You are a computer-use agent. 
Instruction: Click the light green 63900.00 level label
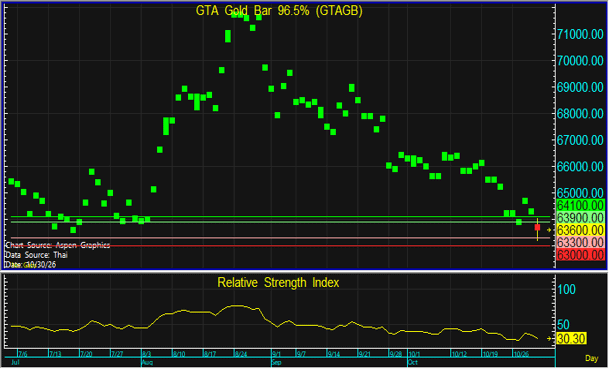(581, 218)
